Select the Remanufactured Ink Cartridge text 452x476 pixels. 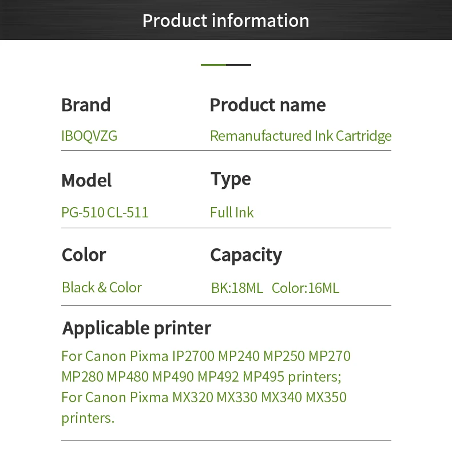[x=301, y=136]
